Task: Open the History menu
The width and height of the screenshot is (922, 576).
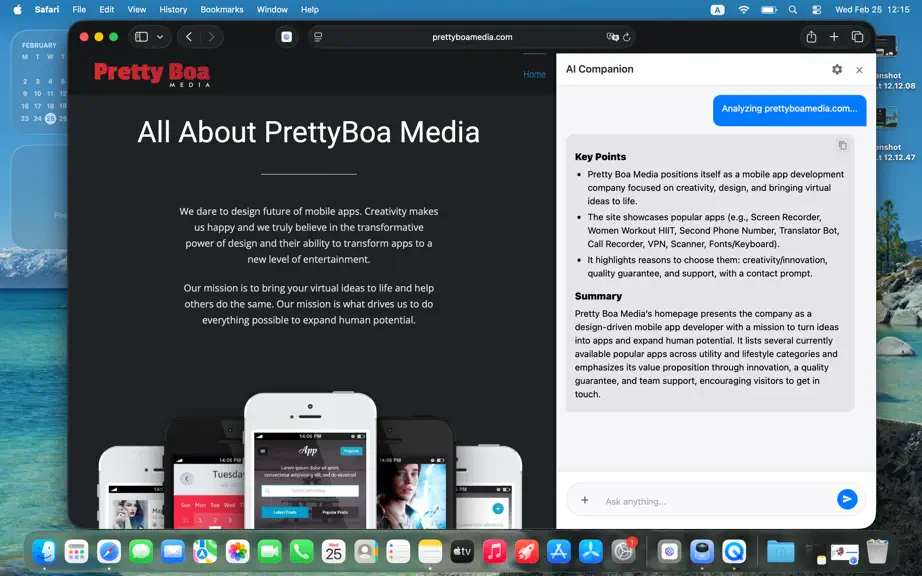Action: click(173, 9)
